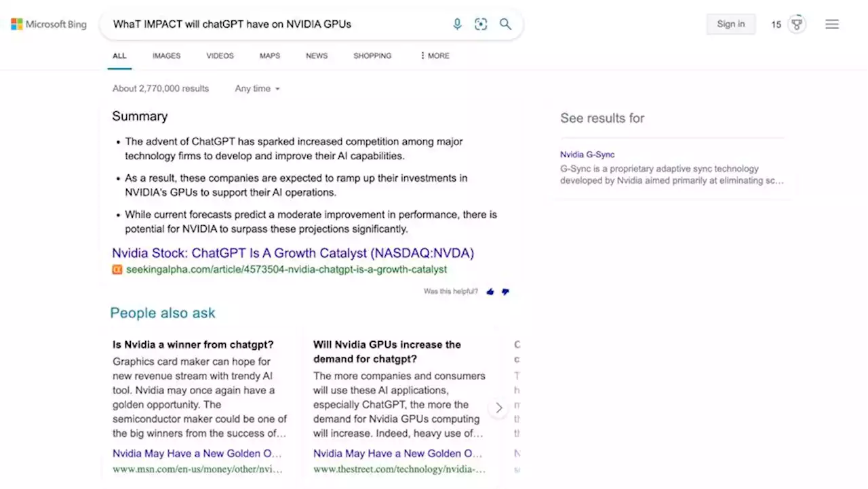The width and height of the screenshot is (868, 489).
Task: Switch to the SHOPPING tab
Action: click(372, 56)
